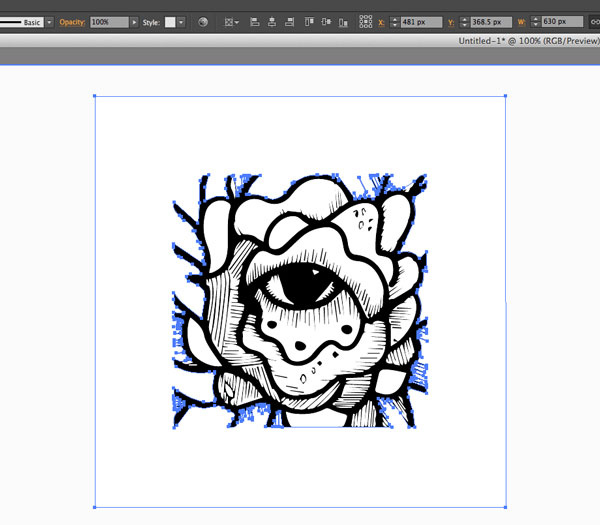Click the Recolor Artwork icon

point(203,22)
